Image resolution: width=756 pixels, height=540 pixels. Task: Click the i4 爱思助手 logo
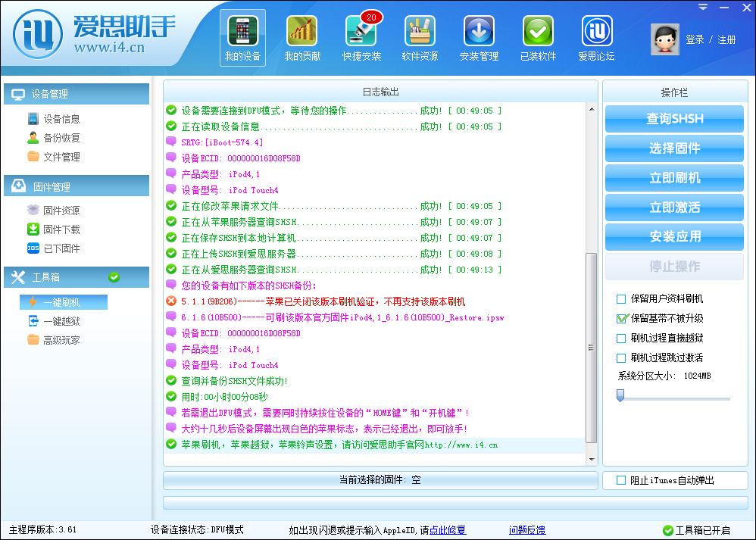click(x=94, y=35)
